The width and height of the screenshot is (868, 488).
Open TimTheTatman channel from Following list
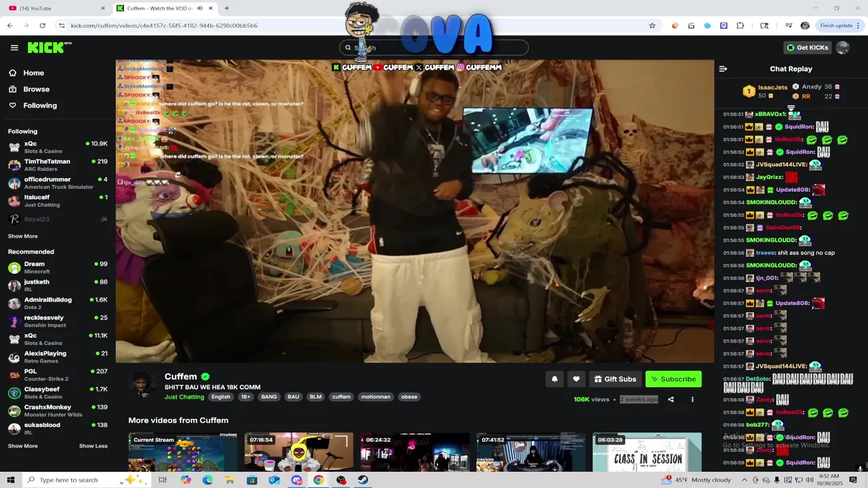pos(58,165)
